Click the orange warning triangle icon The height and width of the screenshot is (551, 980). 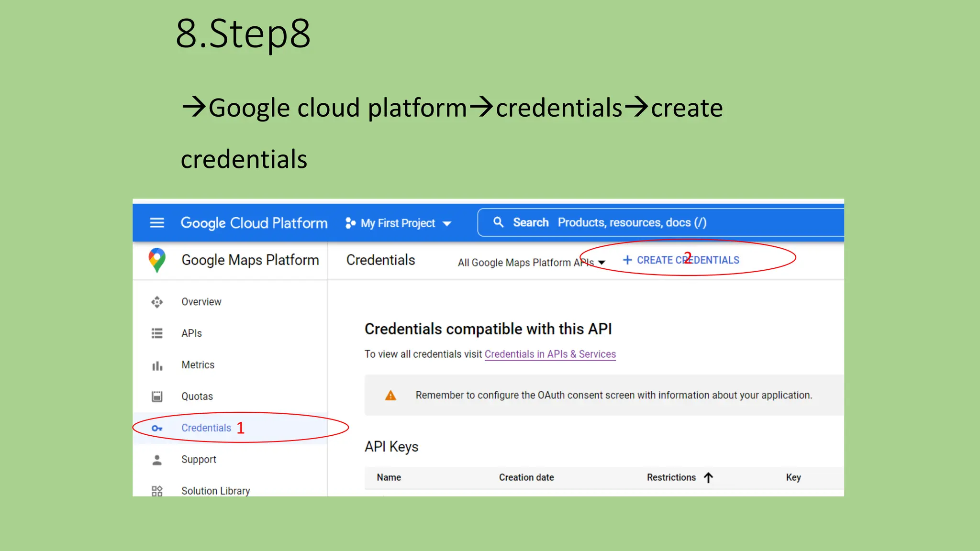point(390,396)
